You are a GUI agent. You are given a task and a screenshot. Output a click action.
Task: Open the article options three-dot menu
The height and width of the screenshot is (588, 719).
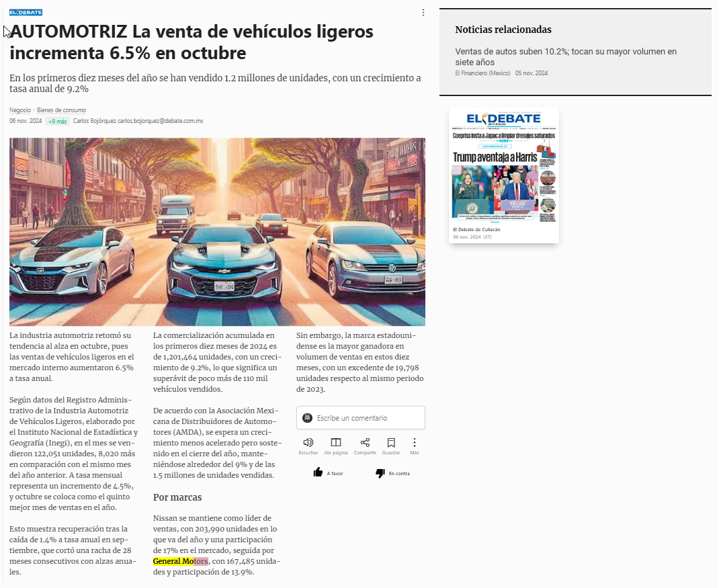[x=423, y=12]
